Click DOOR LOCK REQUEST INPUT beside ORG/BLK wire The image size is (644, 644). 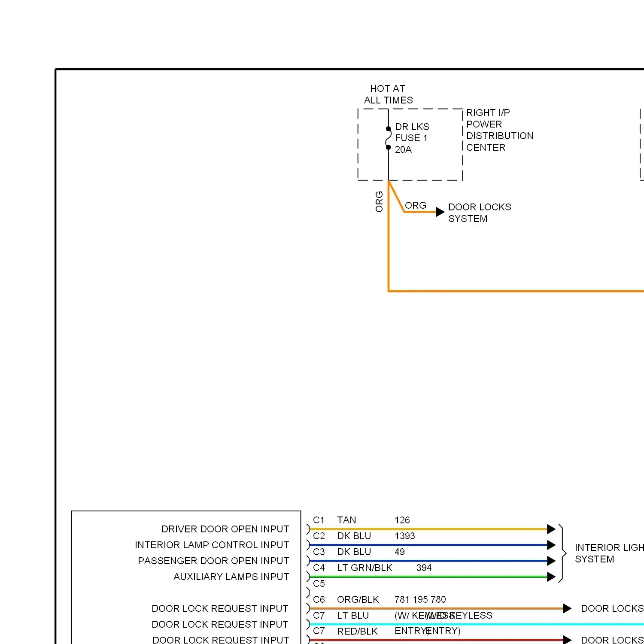(220, 608)
